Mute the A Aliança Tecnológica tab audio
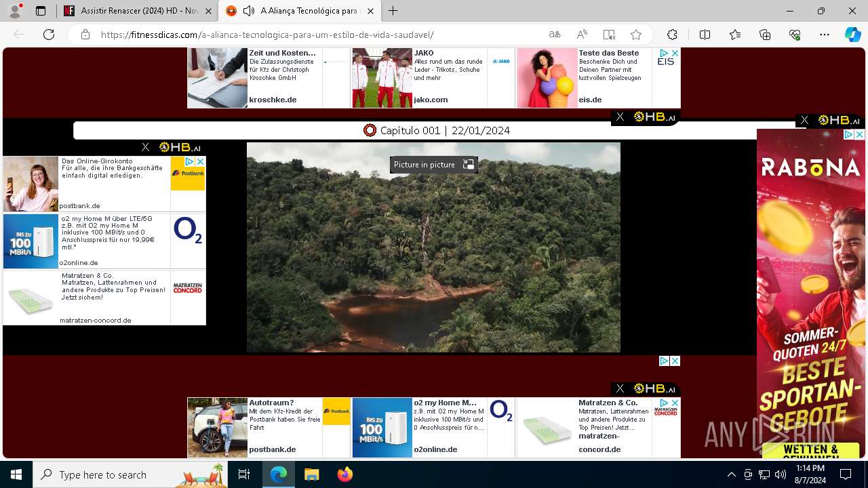 point(249,11)
